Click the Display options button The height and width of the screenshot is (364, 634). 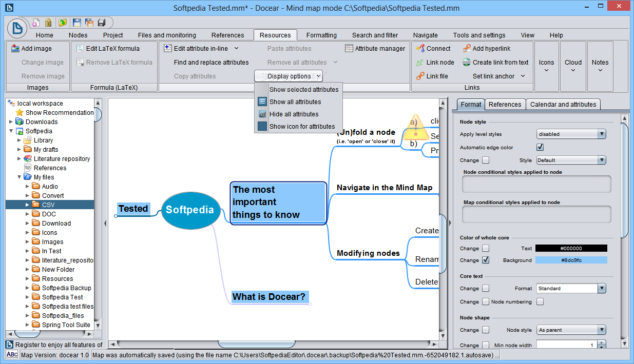pyautogui.click(x=289, y=76)
